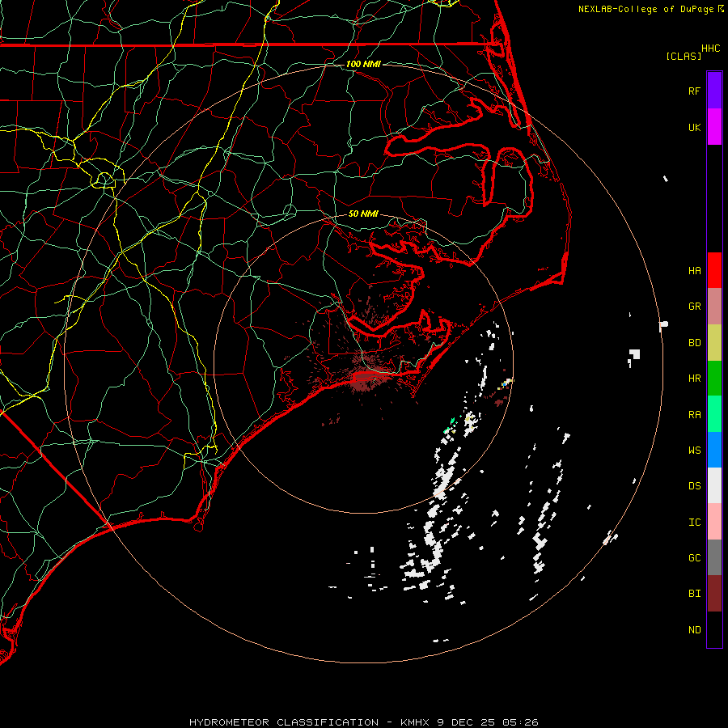The height and width of the screenshot is (728, 728).
Task: Click the '50 NMI' range ring label
Action: coord(363,214)
